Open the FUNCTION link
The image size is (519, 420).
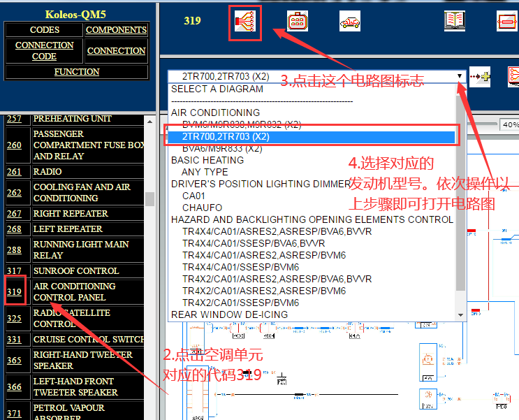tap(77, 72)
